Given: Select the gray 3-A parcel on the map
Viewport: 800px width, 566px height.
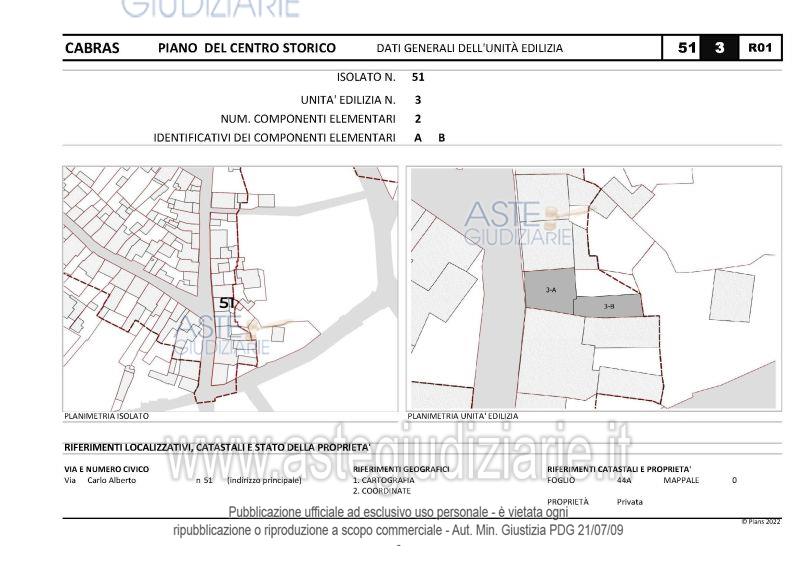Looking at the screenshot, I should click(551, 290).
